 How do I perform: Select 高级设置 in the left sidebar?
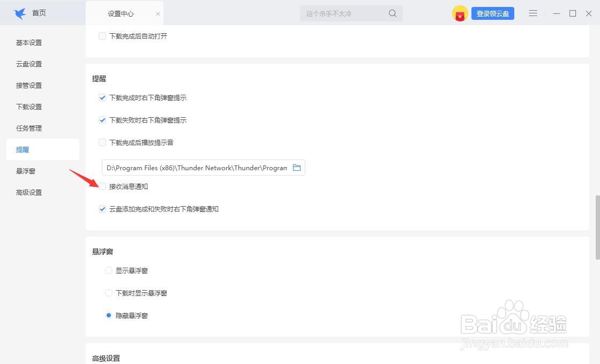tap(29, 192)
